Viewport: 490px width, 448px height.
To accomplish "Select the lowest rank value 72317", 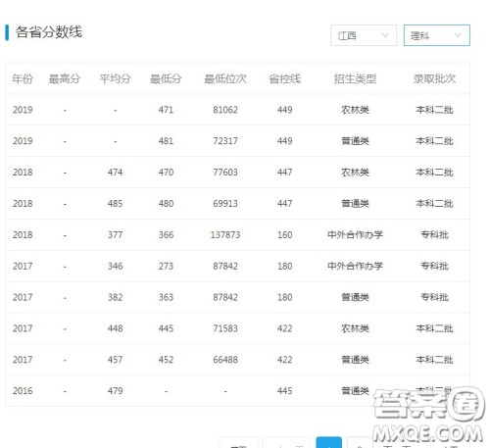I will pos(225,141).
